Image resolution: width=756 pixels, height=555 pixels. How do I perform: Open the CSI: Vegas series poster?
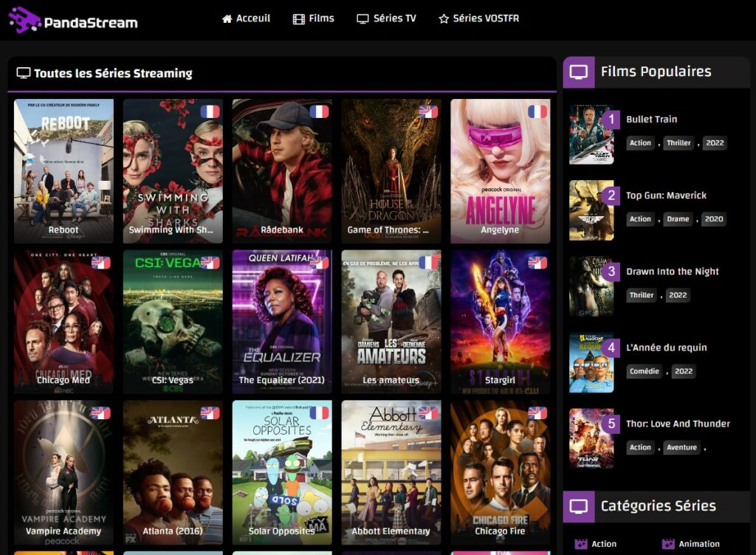coord(173,322)
